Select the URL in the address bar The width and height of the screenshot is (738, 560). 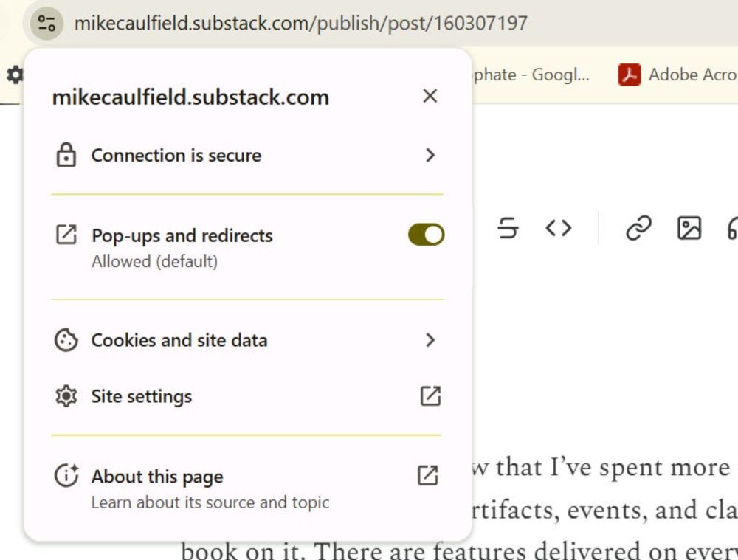[x=301, y=23]
